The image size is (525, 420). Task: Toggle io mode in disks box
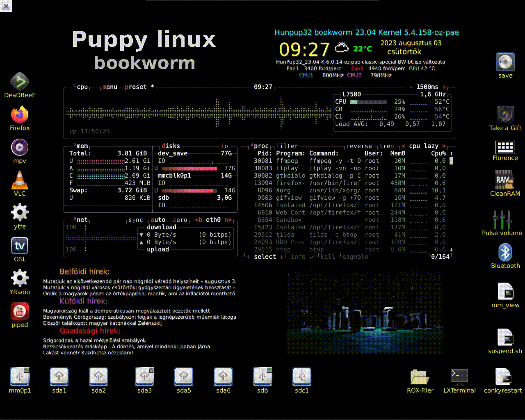point(224,146)
